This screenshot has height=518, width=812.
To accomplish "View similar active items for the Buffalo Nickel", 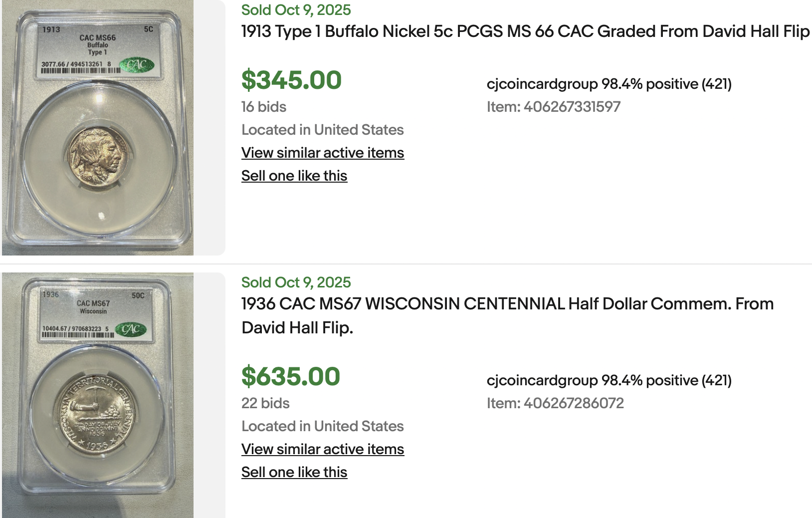I will [323, 153].
